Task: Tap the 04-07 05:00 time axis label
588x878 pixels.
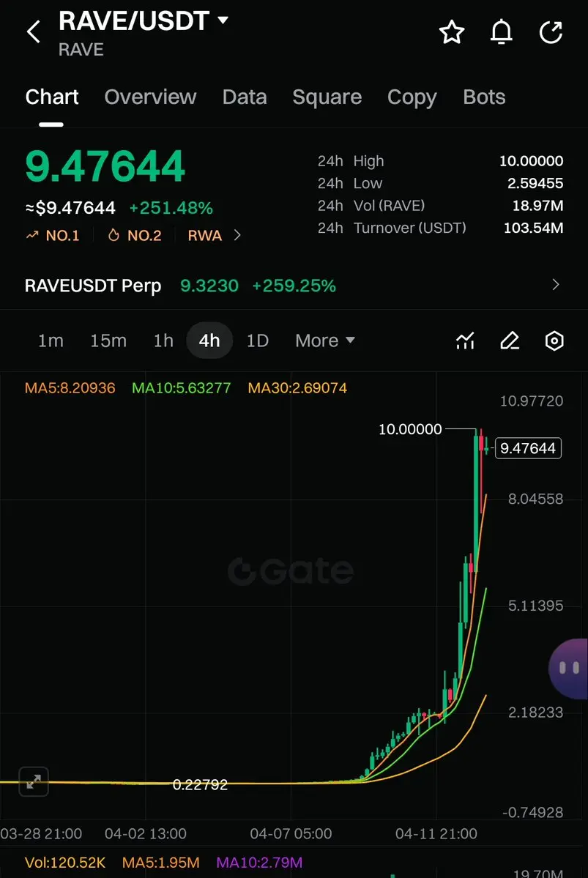Action: click(x=291, y=833)
